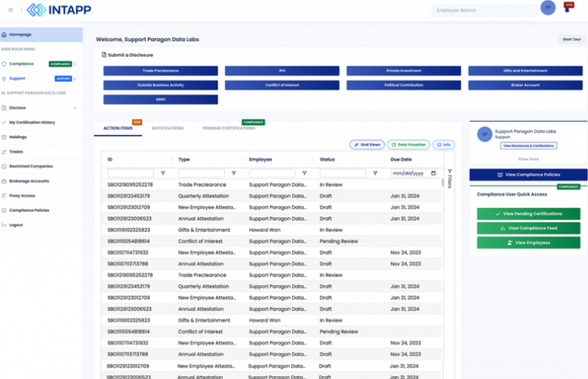Click the Intapp logo

click(x=59, y=10)
